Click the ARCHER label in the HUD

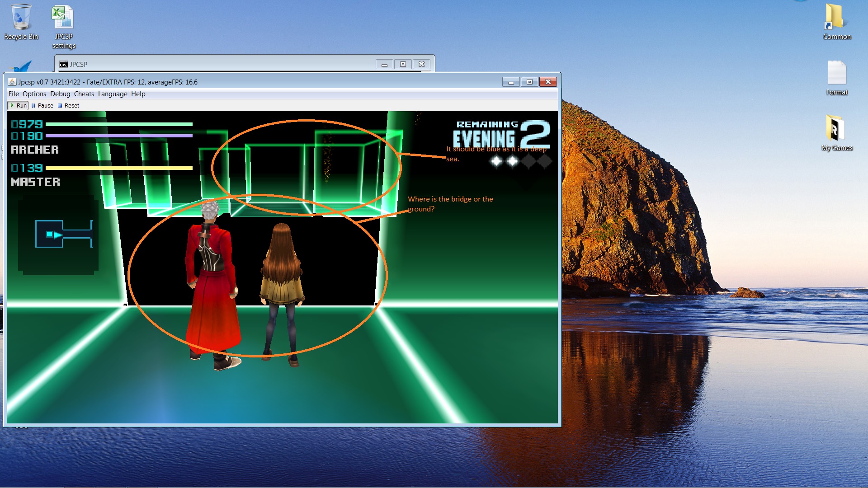(35, 150)
